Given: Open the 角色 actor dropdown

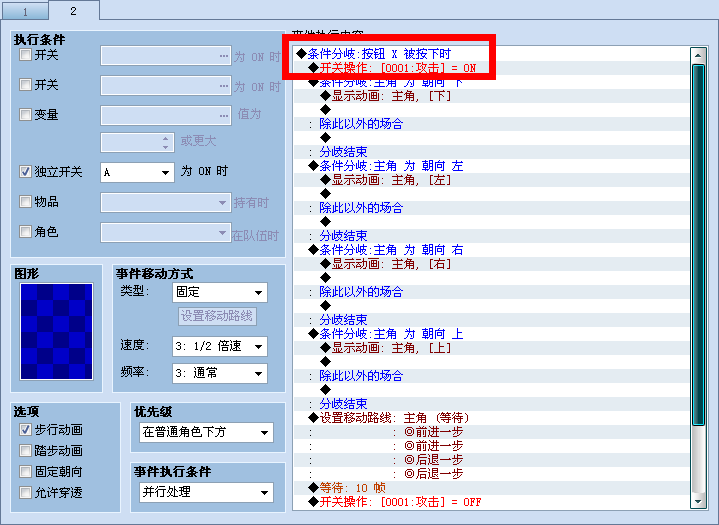Looking at the screenshot, I should click(166, 232).
